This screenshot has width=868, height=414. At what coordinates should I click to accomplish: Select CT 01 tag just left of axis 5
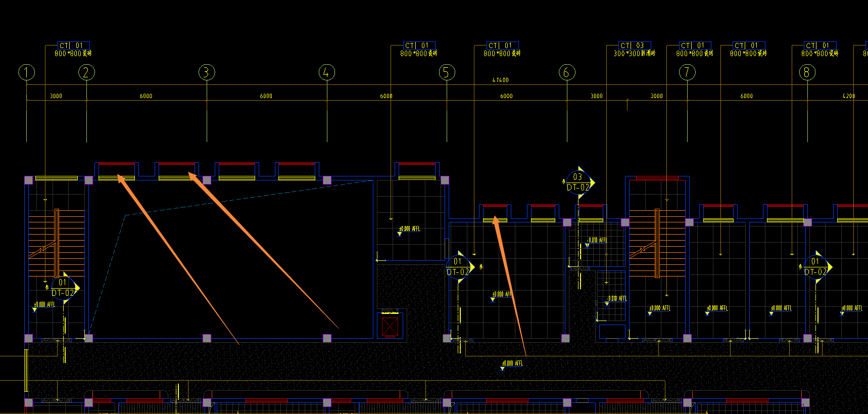point(419,45)
